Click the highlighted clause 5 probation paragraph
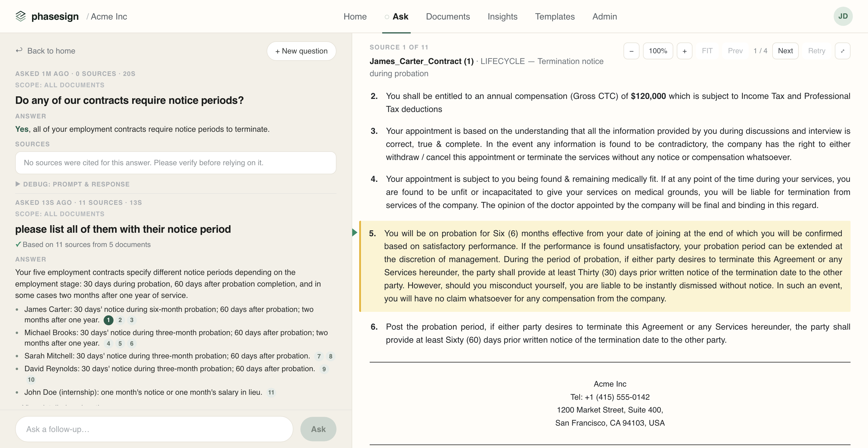The width and height of the screenshot is (868, 448). (x=605, y=266)
